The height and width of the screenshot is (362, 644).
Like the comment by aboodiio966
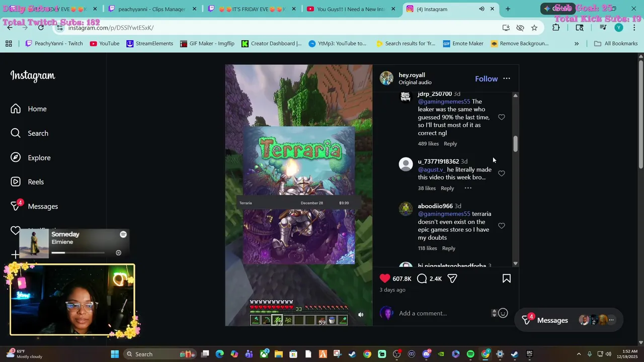(502, 226)
